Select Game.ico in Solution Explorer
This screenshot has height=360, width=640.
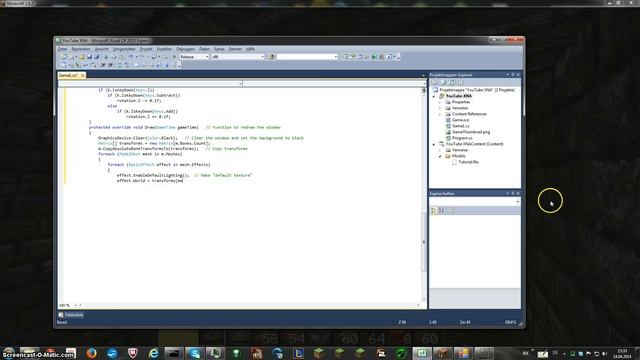[460, 120]
